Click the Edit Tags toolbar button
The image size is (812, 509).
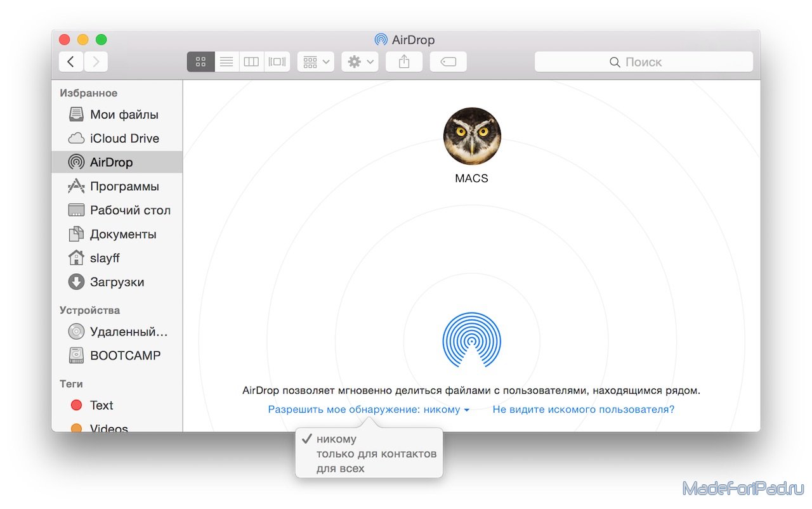coord(448,61)
